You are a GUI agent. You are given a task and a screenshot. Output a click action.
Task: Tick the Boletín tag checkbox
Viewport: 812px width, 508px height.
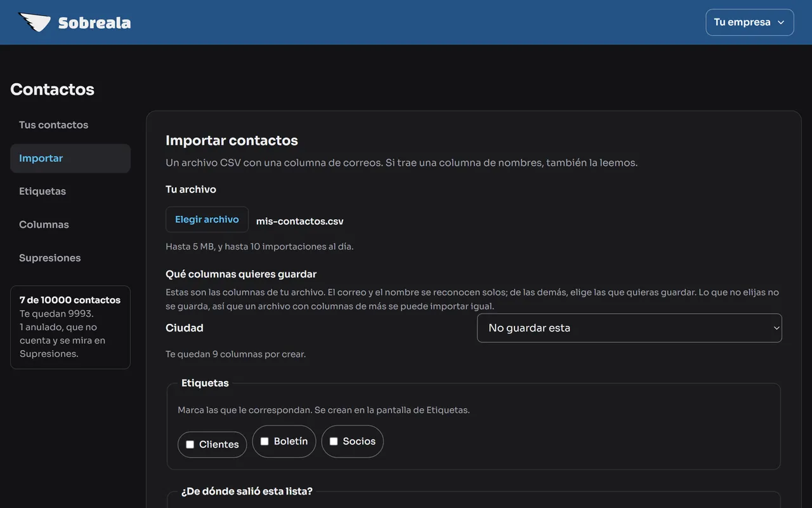coord(265,441)
